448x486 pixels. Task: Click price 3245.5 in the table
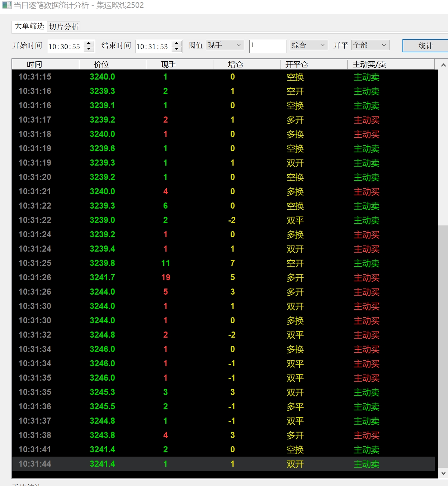[x=102, y=406]
